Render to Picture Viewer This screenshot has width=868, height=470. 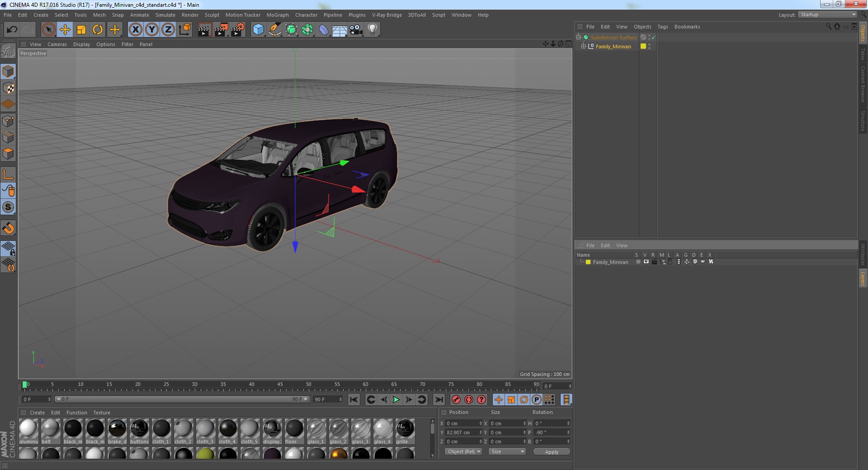click(x=221, y=30)
